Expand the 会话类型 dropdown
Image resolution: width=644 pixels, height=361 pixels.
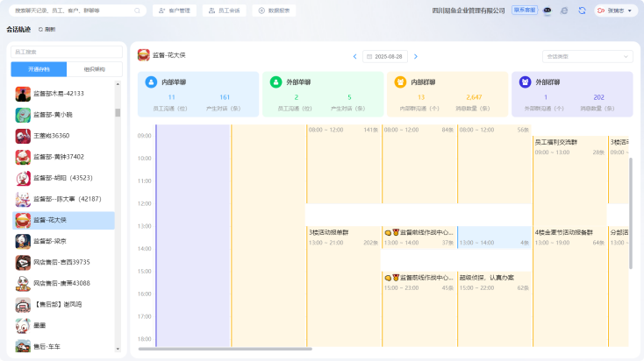(x=587, y=56)
